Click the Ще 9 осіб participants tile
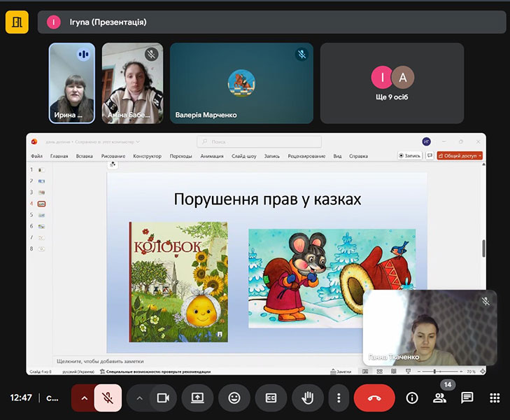510x420 pixels. pos(392,83)
